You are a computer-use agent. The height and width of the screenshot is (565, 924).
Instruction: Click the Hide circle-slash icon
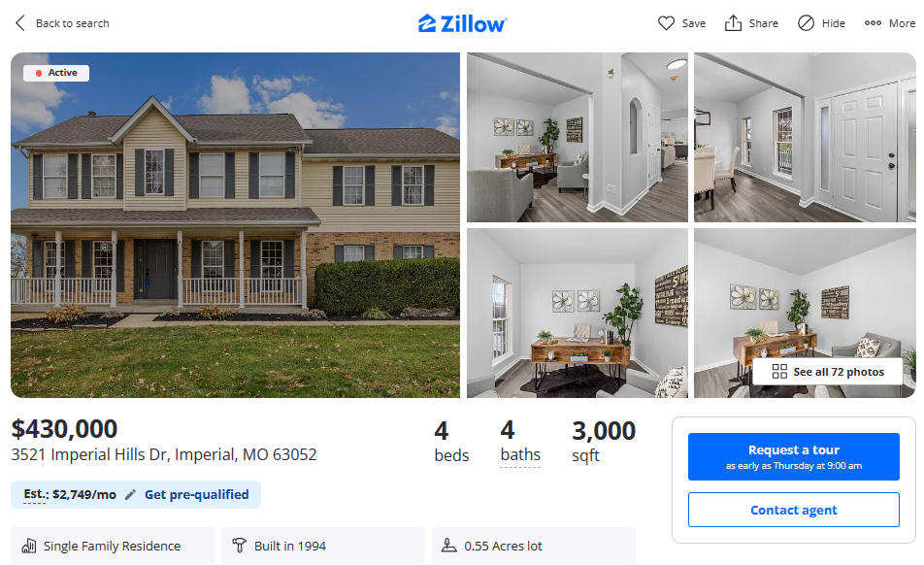point(806,23)
